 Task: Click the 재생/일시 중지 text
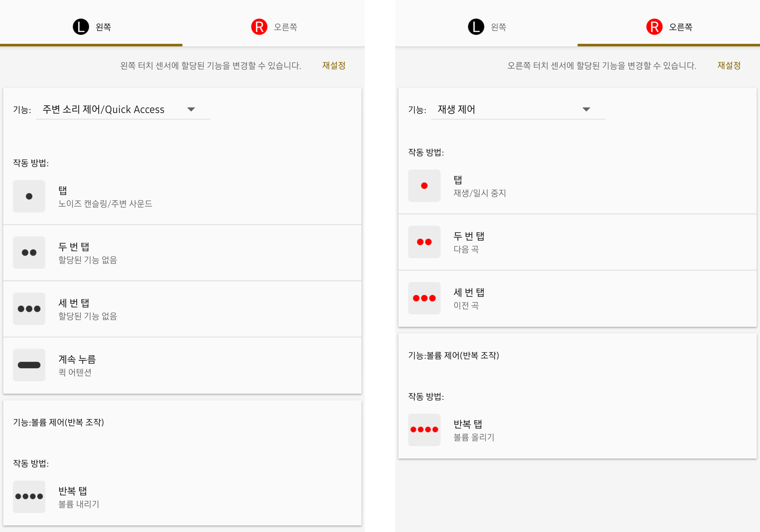click(480, 193)
